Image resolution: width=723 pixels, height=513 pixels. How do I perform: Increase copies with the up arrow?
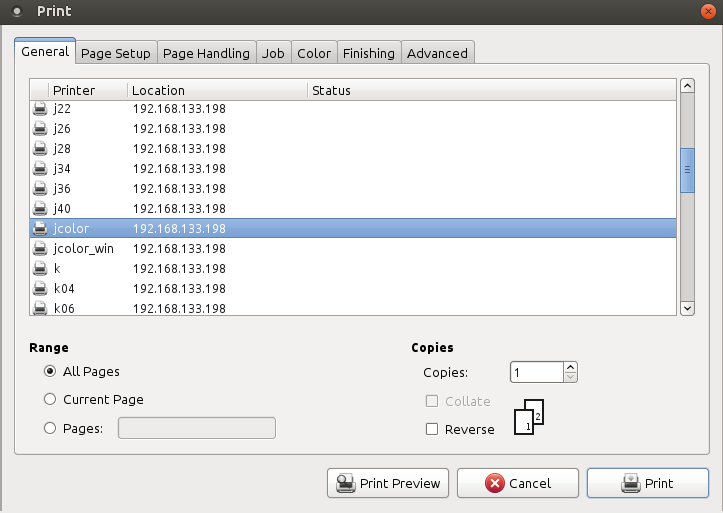pos(570,367)
